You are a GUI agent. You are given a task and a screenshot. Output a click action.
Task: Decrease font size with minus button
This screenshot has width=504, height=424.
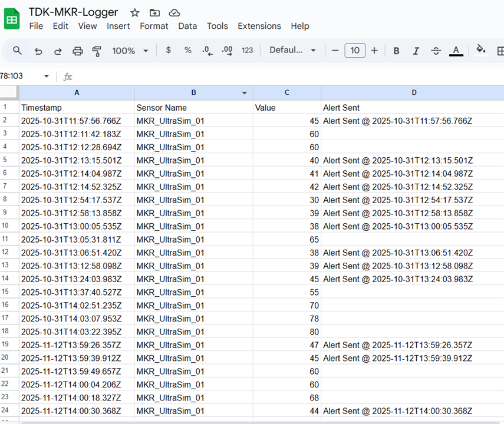pyautogui.click(x=335, y=51)
